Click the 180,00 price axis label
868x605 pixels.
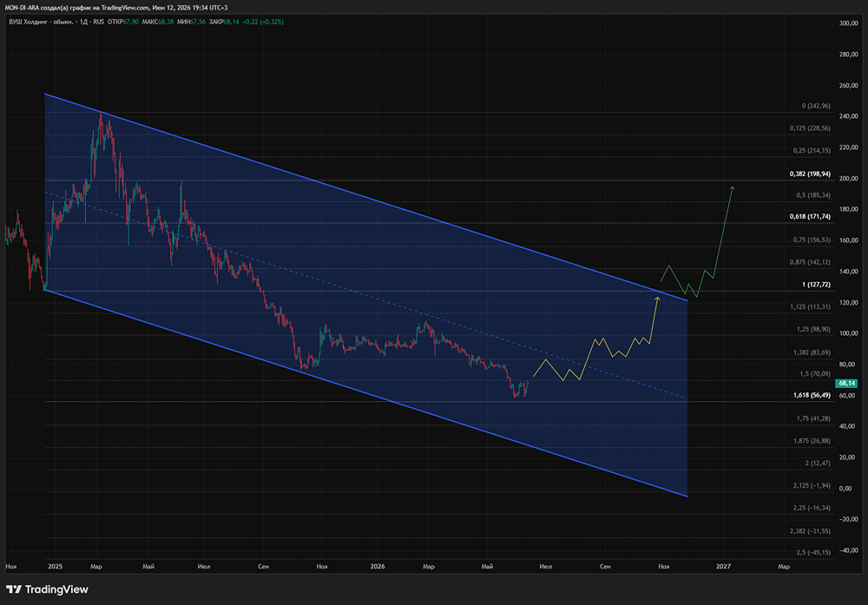849,209
